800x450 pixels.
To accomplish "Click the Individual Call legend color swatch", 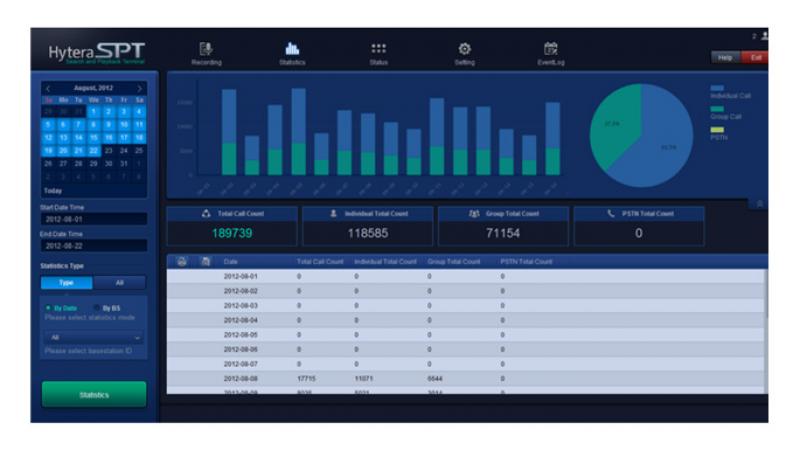I will tap(717, 88).
